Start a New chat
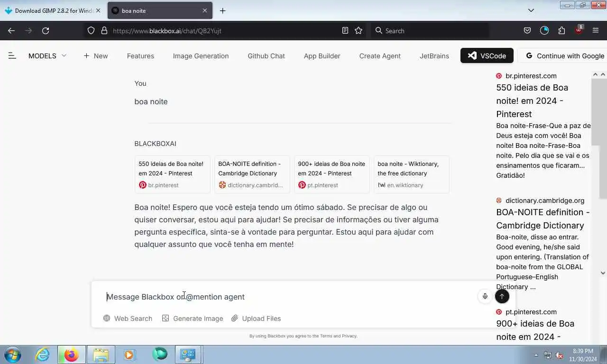The width and height of the screenshot is (607, 364). click(x=96, y=55)
